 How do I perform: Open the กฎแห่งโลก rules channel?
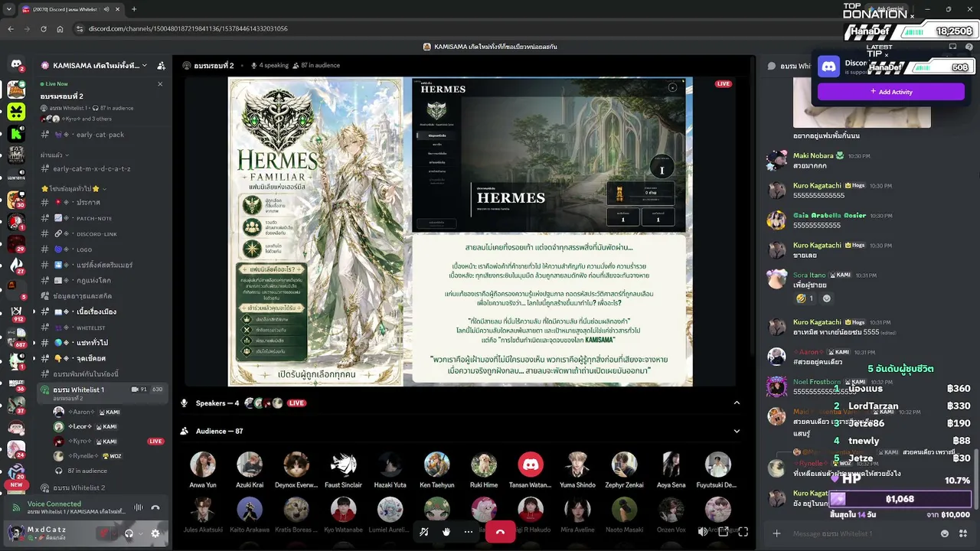tap(101, 280)
